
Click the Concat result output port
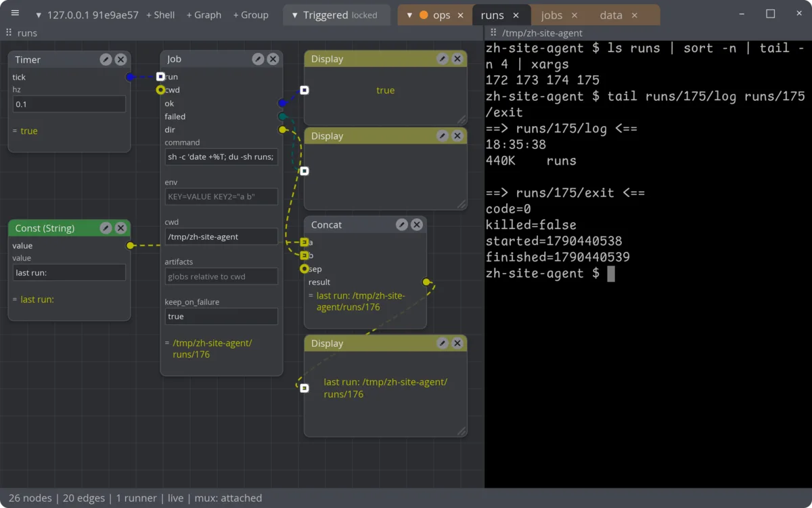pos(426,282)
